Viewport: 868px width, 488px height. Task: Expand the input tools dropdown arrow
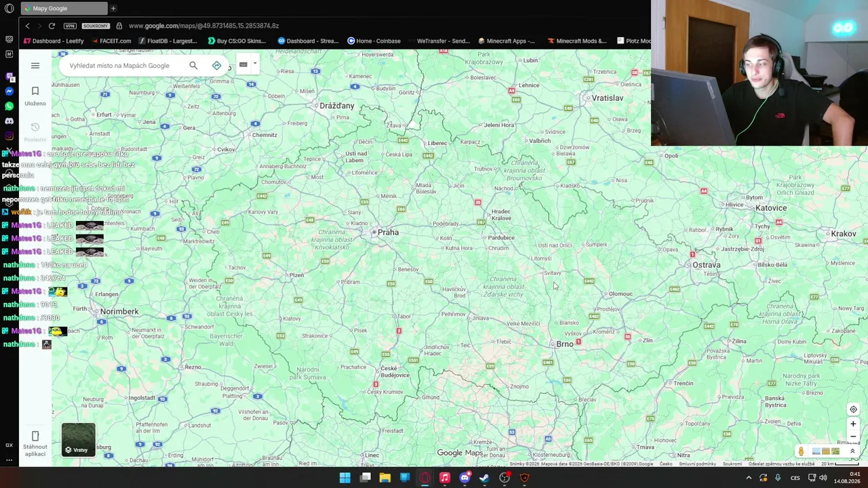tap(255, 64)
